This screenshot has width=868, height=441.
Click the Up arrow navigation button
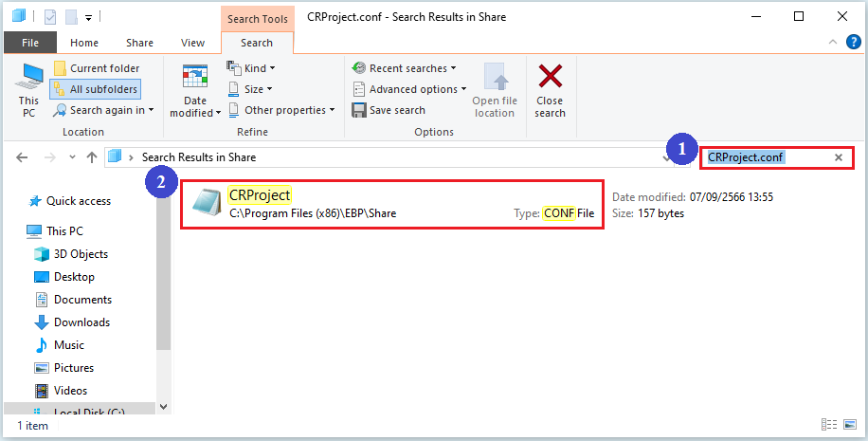(91, 157)
